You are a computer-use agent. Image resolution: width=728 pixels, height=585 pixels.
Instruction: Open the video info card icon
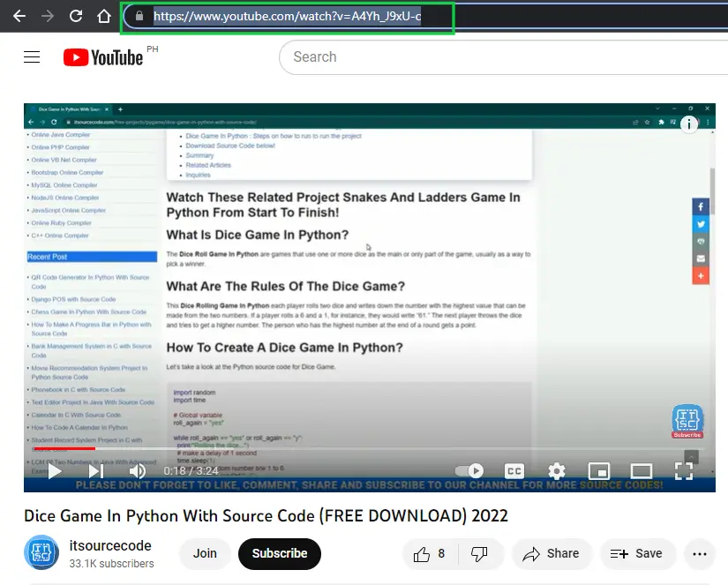click(x=689, y=124)
